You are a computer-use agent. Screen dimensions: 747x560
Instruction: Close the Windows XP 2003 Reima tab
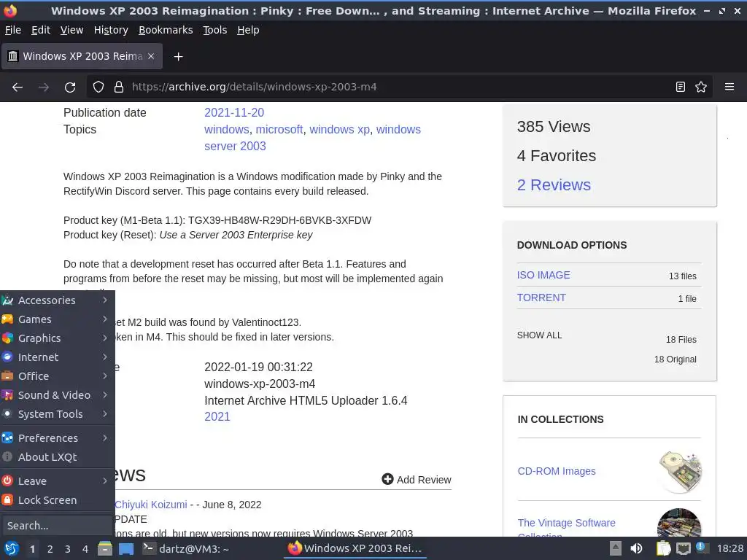(x=151, y=56)
